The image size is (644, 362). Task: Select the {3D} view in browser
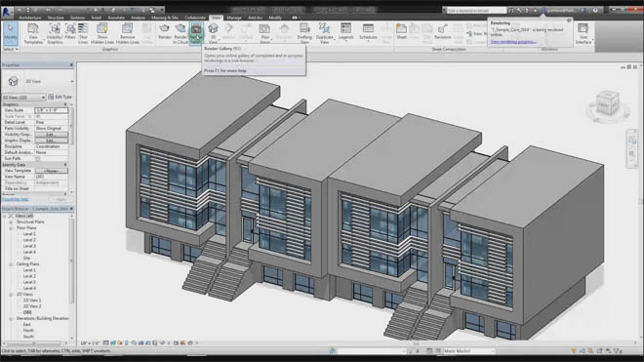click(x=27, y=312)
